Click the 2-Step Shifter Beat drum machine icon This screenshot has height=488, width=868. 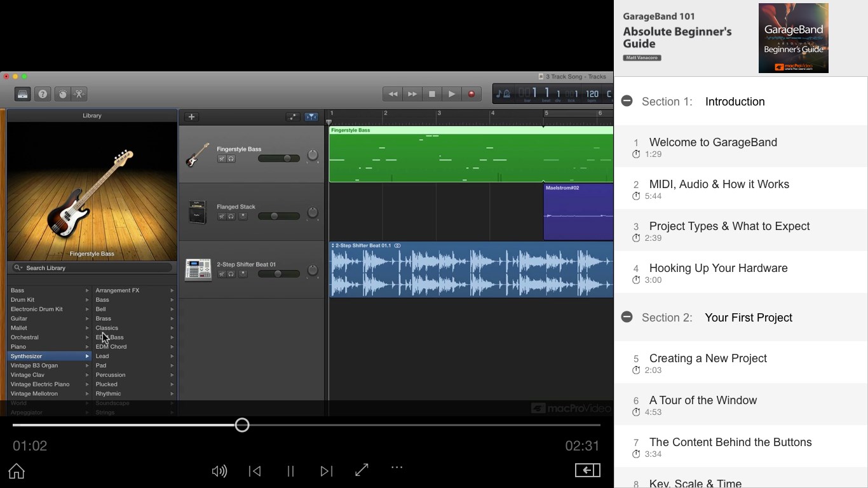point(198,269)
